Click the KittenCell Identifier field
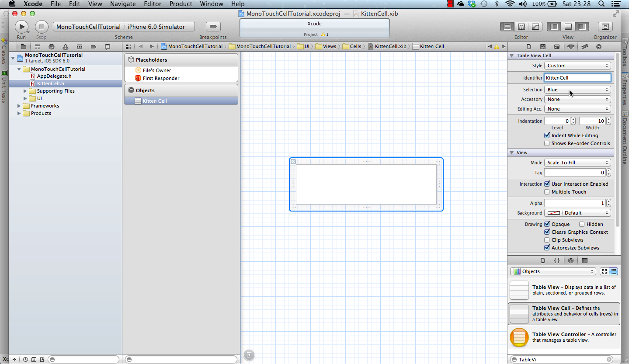Image resolution: width=629 pixels, height=364 pixels. (x=577, y=77)
